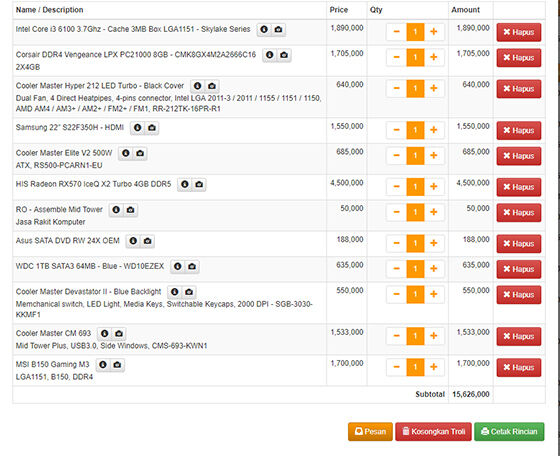The image size is (560, 456).
Task: Increase quantity of Intel Core i3 6100
Action: click(x=434, y=32)
